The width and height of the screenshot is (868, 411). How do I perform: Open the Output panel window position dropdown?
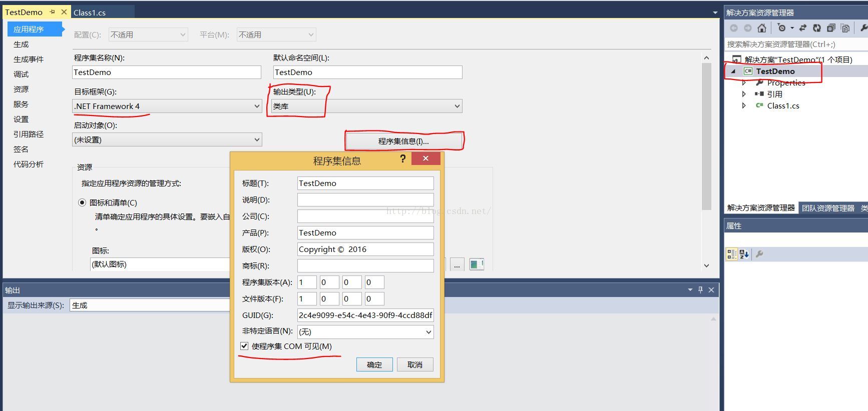[x=690, y=289]
